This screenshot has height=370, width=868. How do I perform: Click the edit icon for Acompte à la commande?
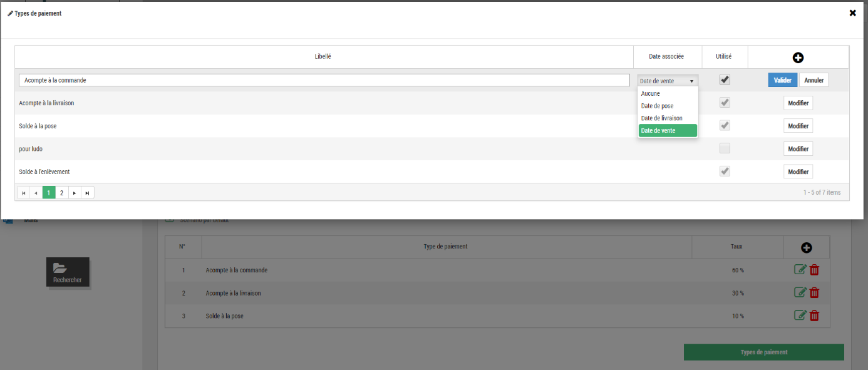tap(800, 270)
